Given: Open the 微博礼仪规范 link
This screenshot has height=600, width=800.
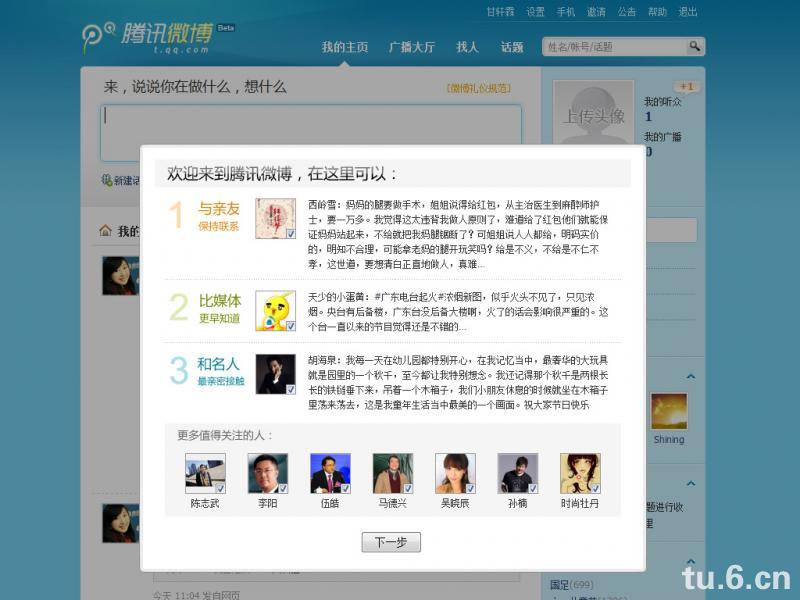Looking at the screenshot, I should (479, 88).
